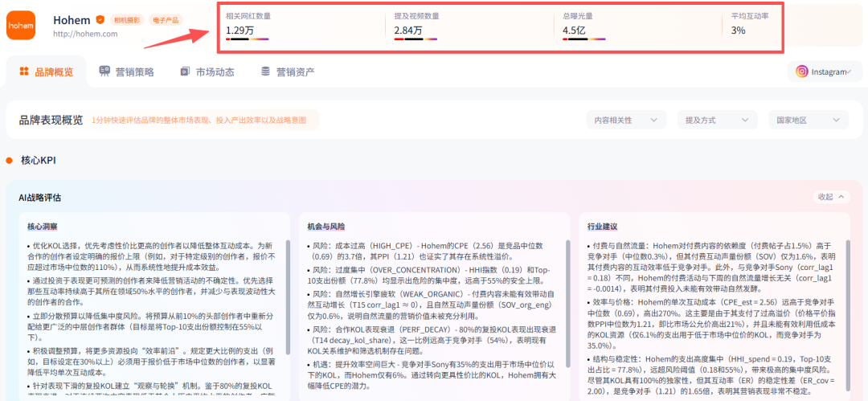Switch to the 市场动态 tab
The height and width of the screenshot is (401, 868).
pyautogui.click(x=207, y=72)
